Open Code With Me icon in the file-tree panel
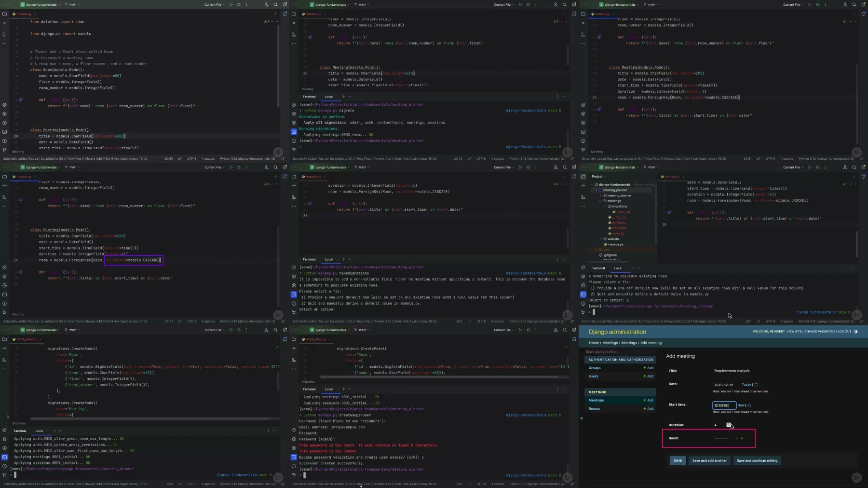Viewport: 868px width, 488px height. pyautogui.click(x=845, y=167)
